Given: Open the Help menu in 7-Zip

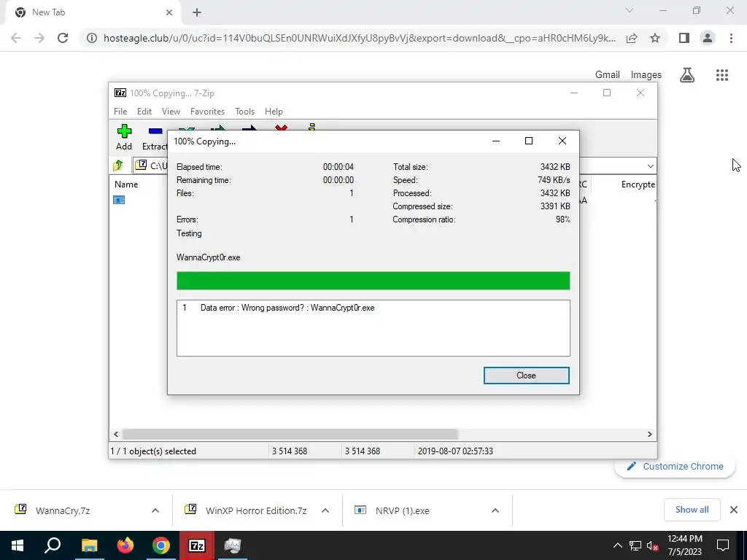Looking at the screenshot, I should click(274, 112).
